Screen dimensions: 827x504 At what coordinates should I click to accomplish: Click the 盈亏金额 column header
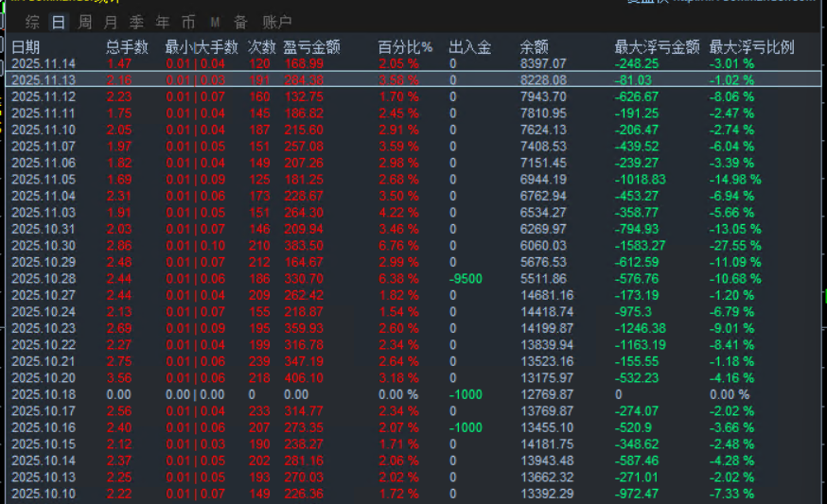(311, 47)
